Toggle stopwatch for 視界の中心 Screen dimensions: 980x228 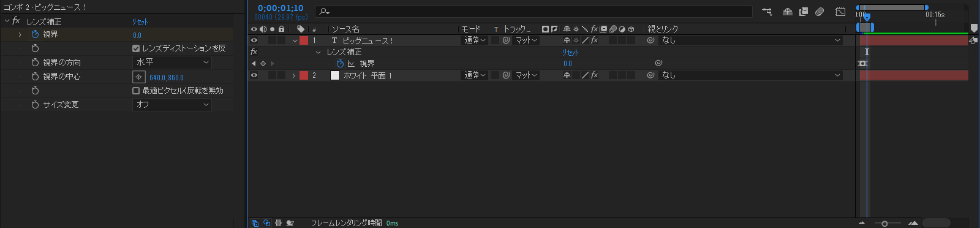pyautogui.click(x=35, y=77)
